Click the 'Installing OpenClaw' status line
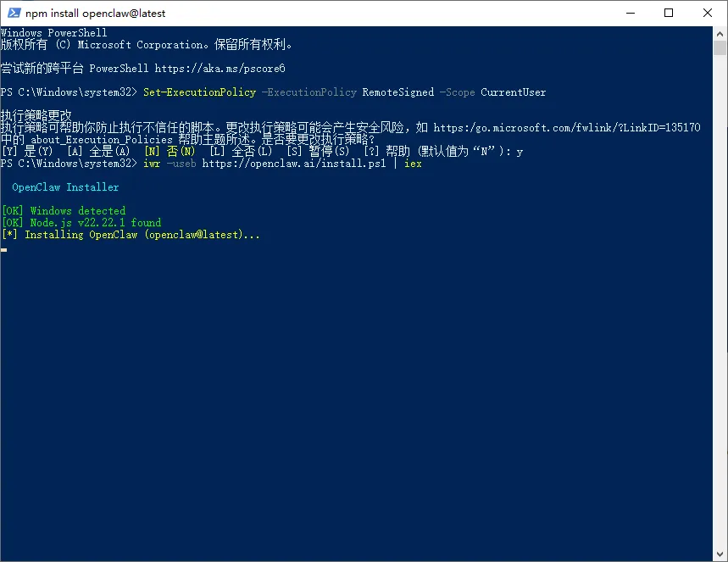The width and height of the screenshot is (728, 562). [x=131, y=235]
